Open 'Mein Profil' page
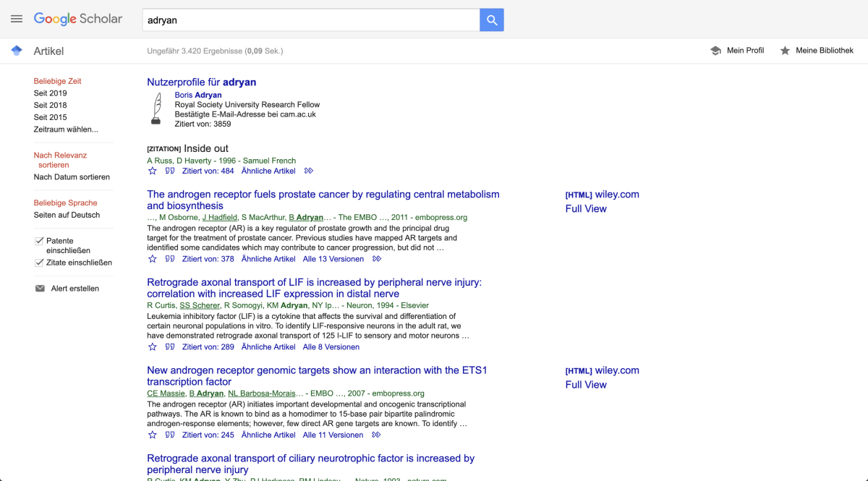Screen dimensions: 868x481 click(x=737, y=51)
